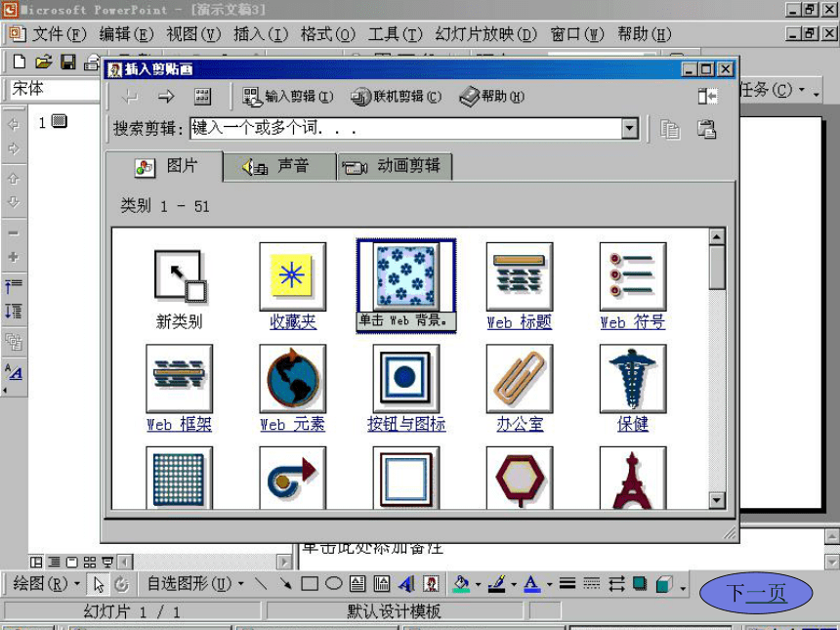Click the Line Color brush icon

tap(496, 583)
